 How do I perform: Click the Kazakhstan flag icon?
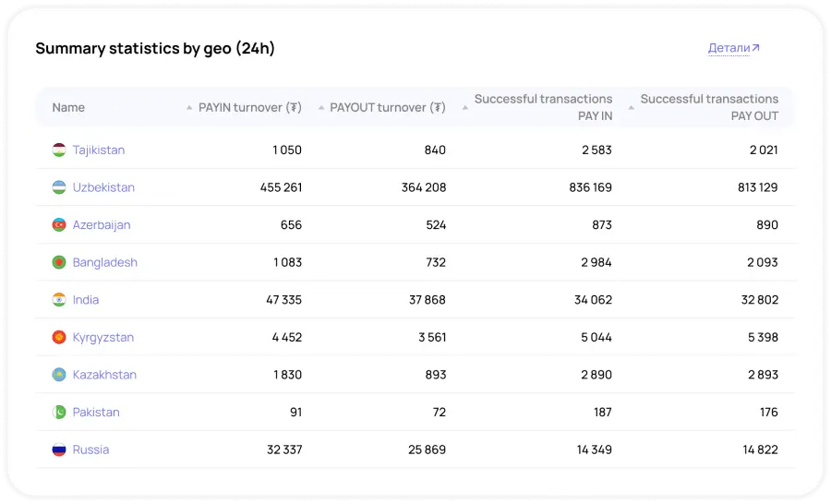point(59,375)
